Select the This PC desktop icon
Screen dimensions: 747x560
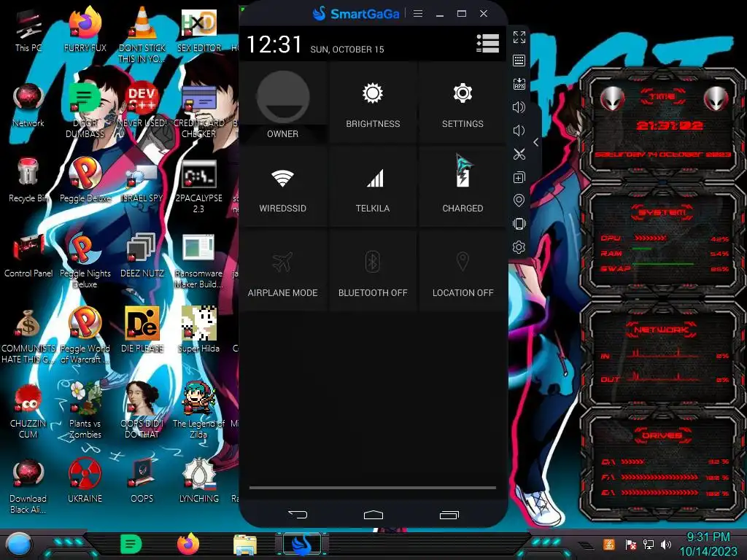click(28, 31)
